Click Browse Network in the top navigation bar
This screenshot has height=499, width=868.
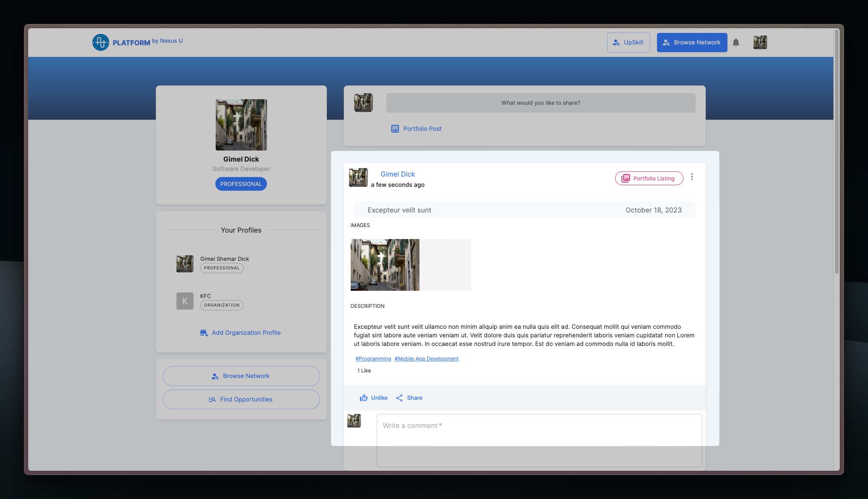point(692,42)
